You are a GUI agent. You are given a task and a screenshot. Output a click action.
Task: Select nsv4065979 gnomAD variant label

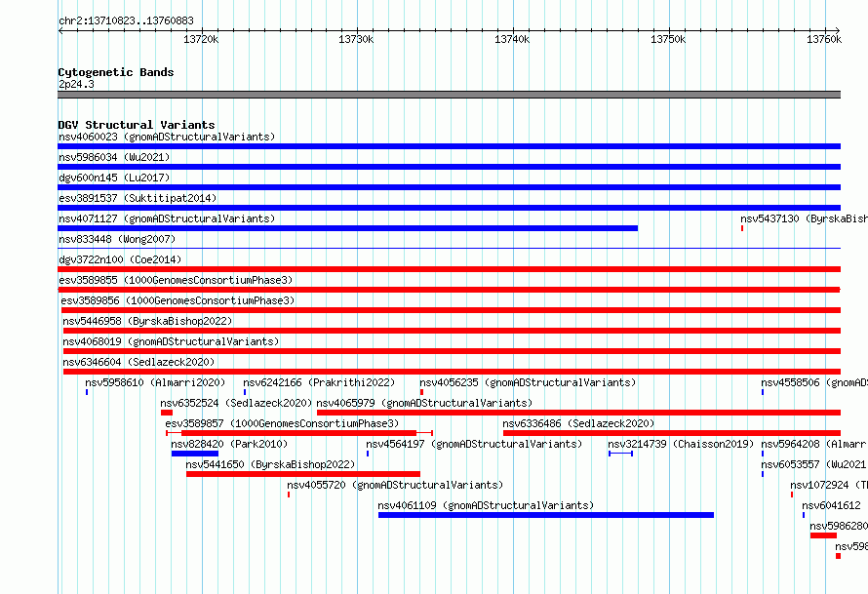point(424,403)
